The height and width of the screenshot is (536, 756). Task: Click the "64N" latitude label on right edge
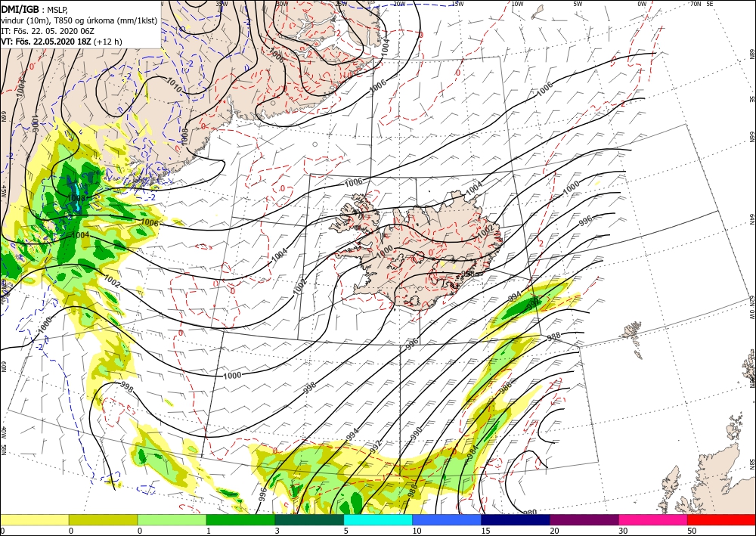[751, 218]
